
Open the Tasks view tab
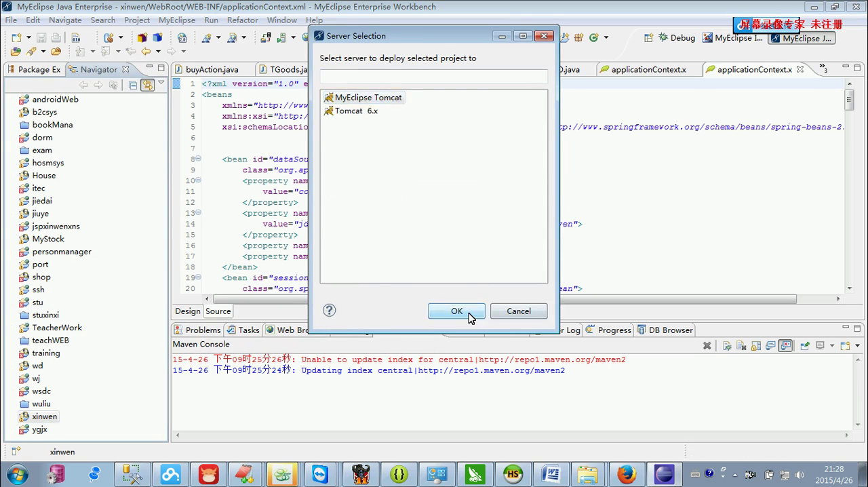[243, 330]
